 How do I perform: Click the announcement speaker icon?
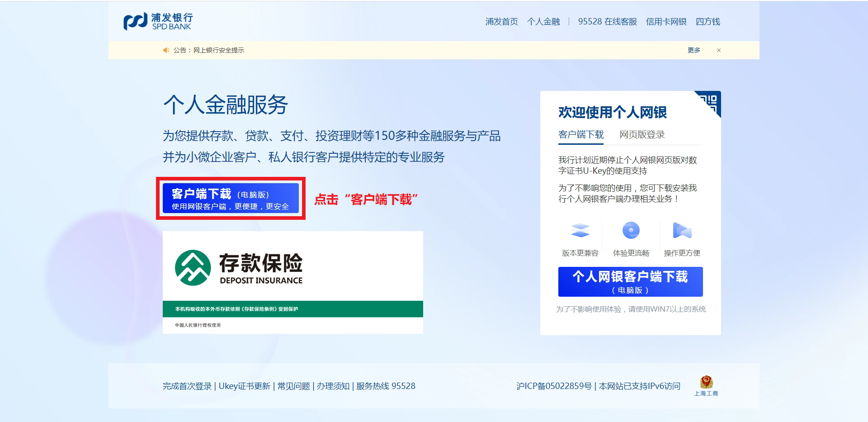tap(166, 50)
